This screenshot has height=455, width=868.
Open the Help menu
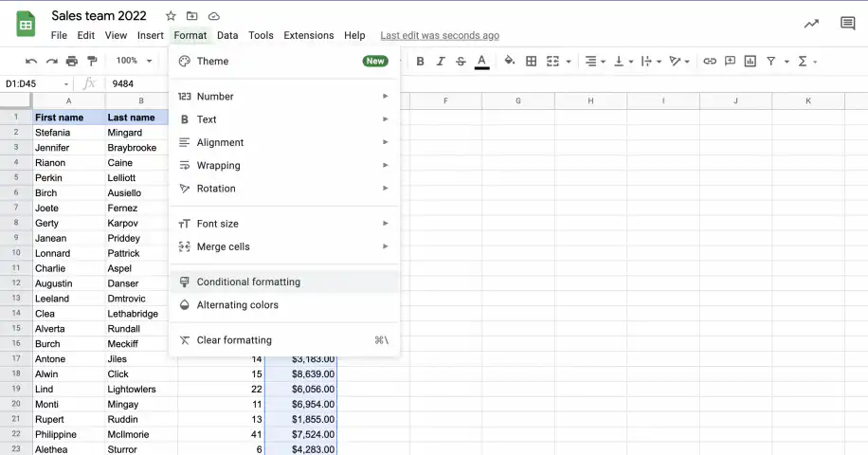click(x=354, y=35)
